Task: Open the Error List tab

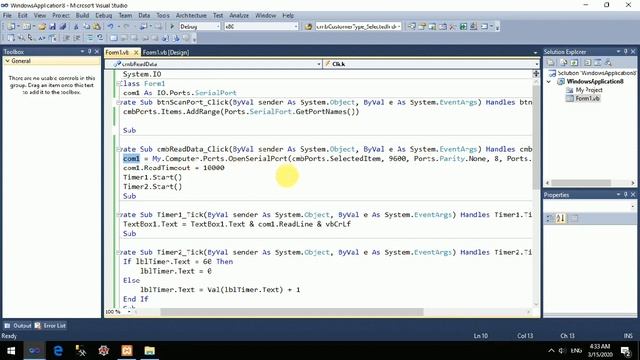Action: point(50,326)
